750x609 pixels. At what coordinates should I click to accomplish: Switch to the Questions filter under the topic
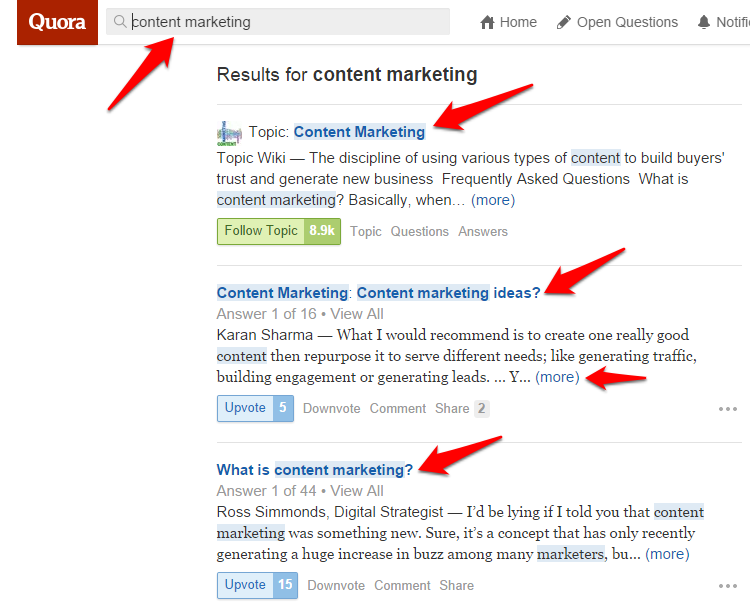coord(419,232)
